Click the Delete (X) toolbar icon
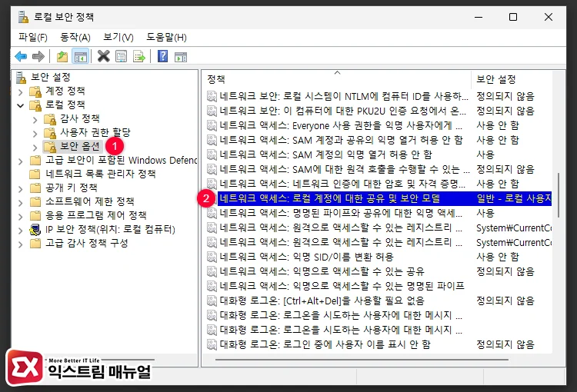Screen dimensions: 577x392 (x=103, y=57)
